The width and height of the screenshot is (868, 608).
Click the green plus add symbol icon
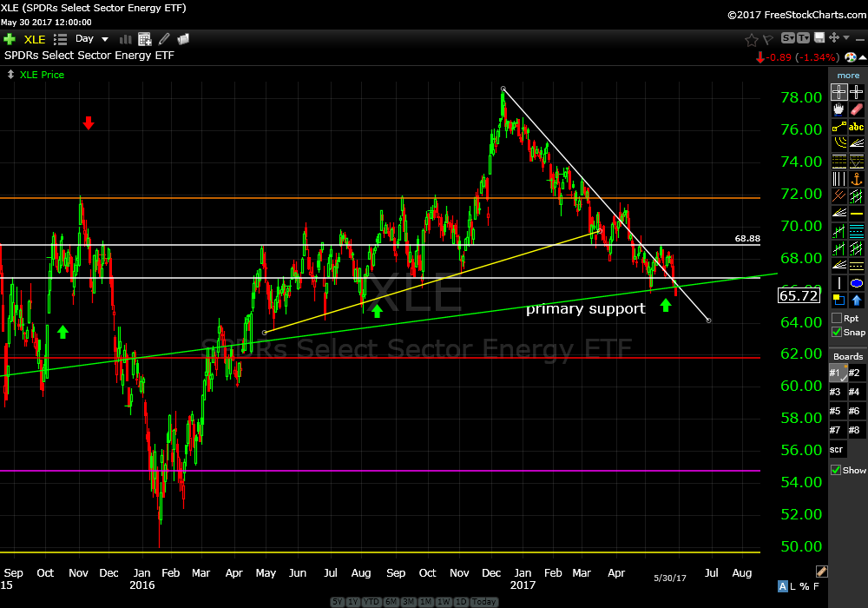[10, 39]
